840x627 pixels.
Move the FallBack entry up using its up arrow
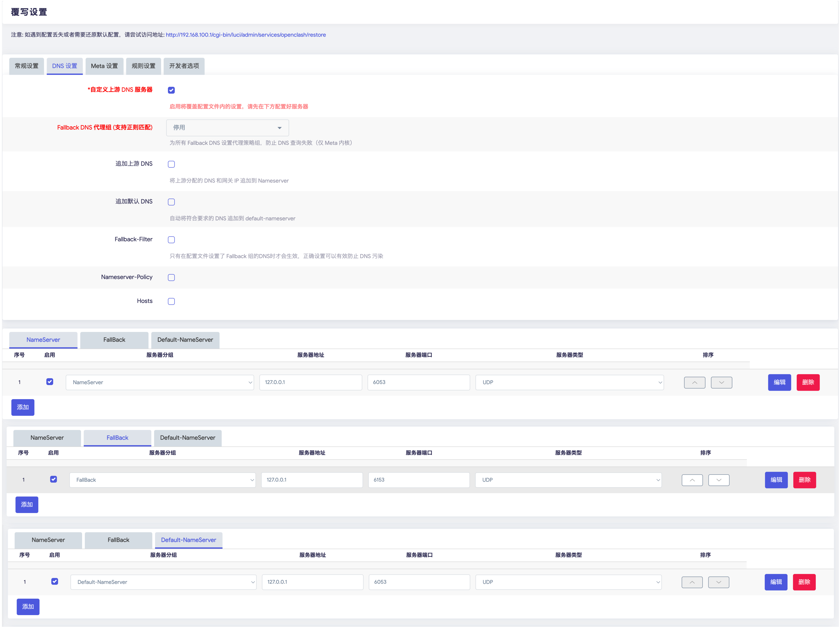tap(692, 480)
